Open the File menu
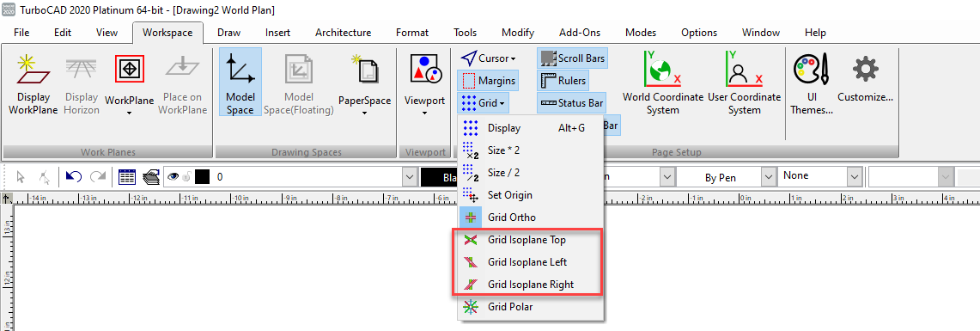 point(21,33)
